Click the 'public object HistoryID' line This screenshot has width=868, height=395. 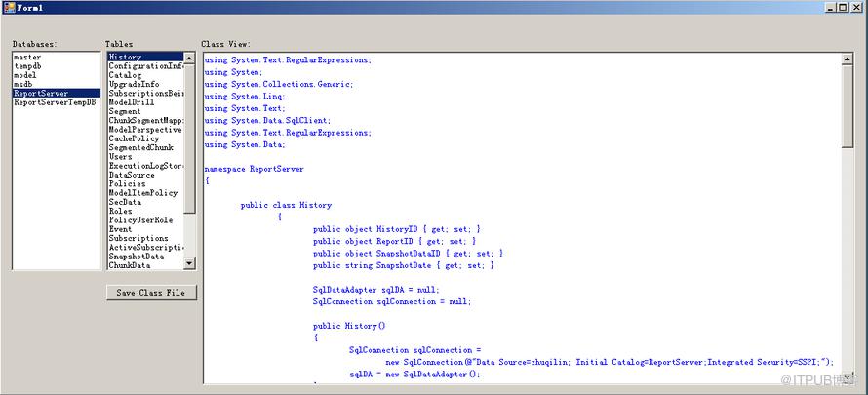pos(397,229)
